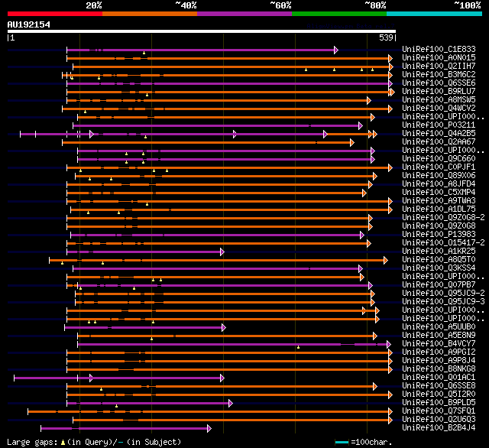The image size is (489, 448).
Task: Select the UniRef100_Q89X06 label
Action: [439, 175]
